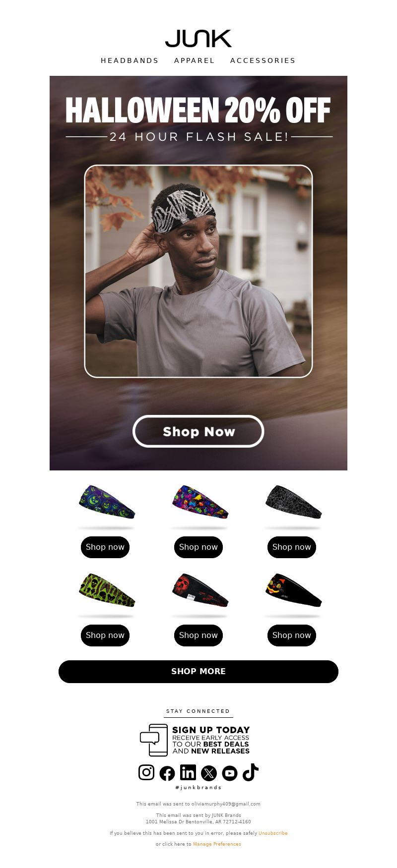Shop now under purple pumpkin headband

105,547
